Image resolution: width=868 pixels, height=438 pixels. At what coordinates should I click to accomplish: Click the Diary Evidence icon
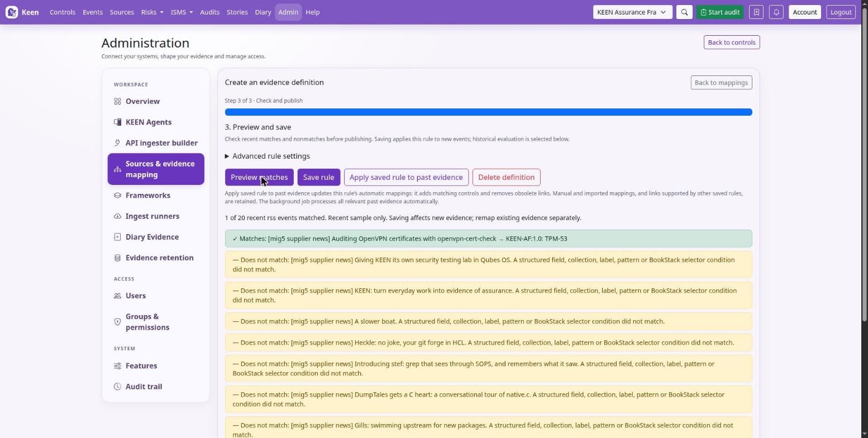(117, 237)
